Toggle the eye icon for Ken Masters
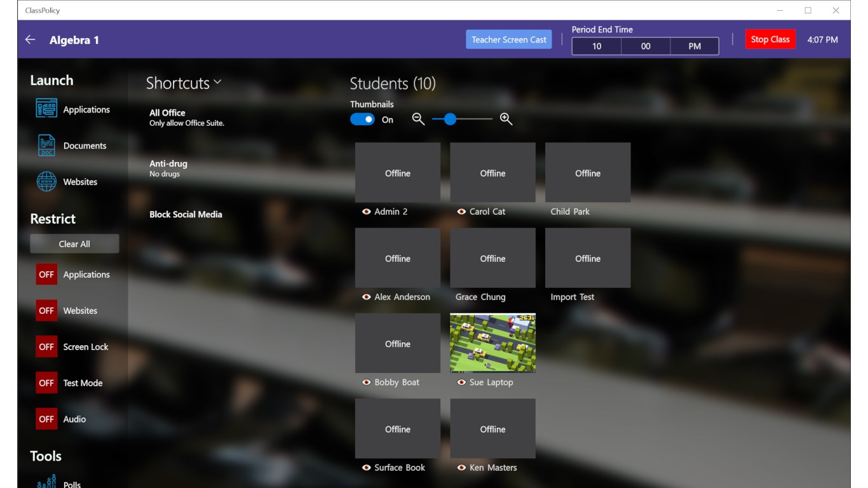868x488 pixels. click(461, 468)
